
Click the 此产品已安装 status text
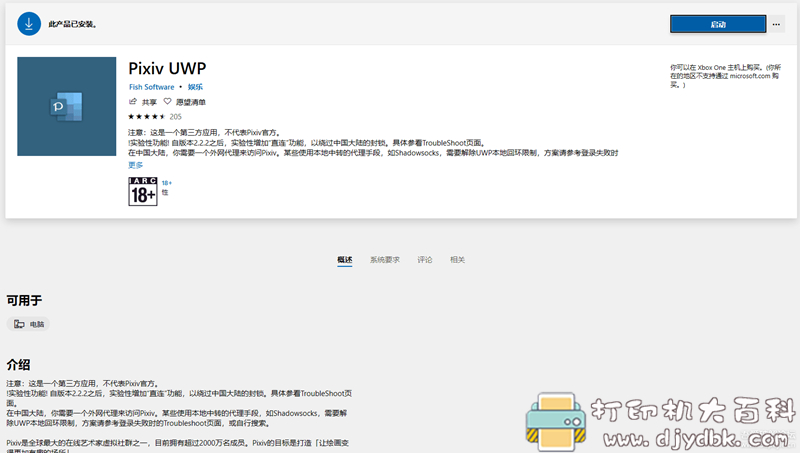(72, 24)
